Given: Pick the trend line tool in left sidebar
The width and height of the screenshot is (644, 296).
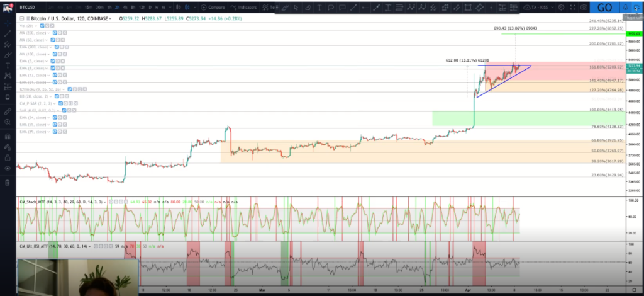Looking at the screenshot, I should pos(8,34).
